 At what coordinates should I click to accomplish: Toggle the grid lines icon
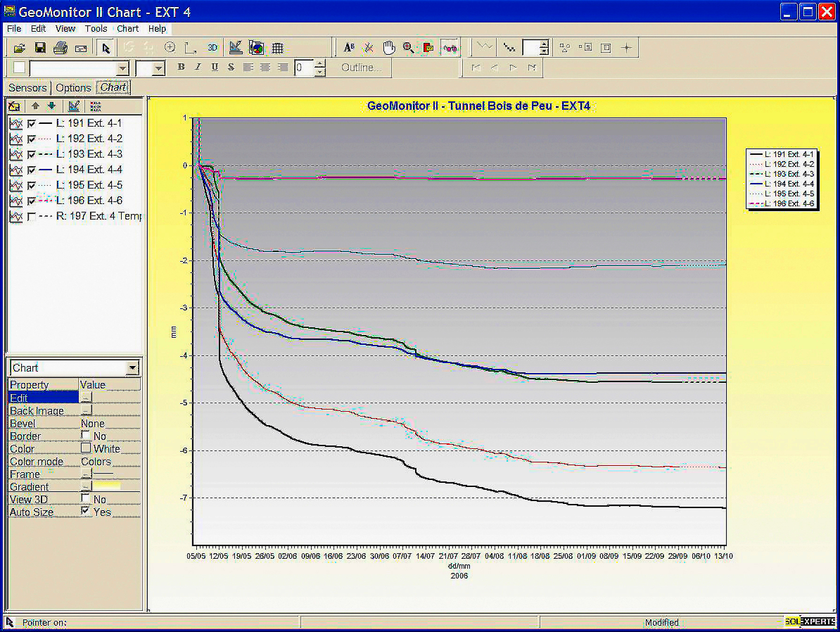coord(278,48)
